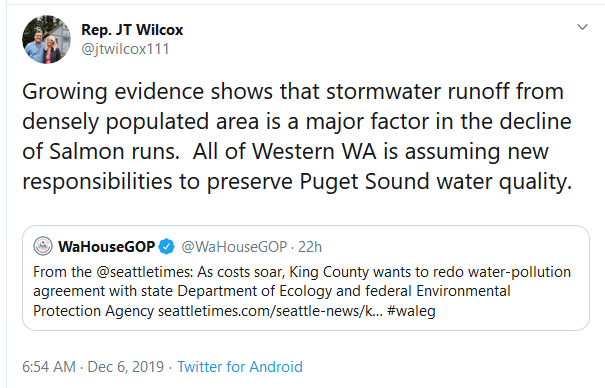Visit the @jtwilcox111 handle

click(x=125, y=49)
